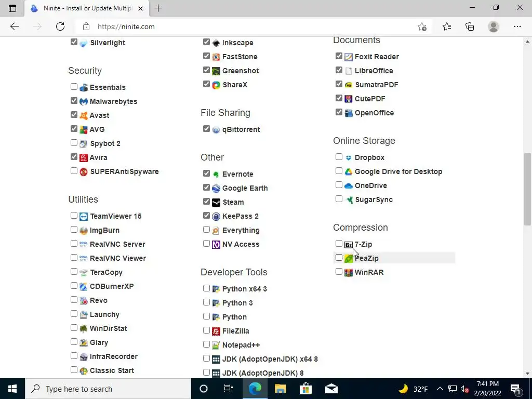Uncheck the OpenOffice checkbox

339,112
